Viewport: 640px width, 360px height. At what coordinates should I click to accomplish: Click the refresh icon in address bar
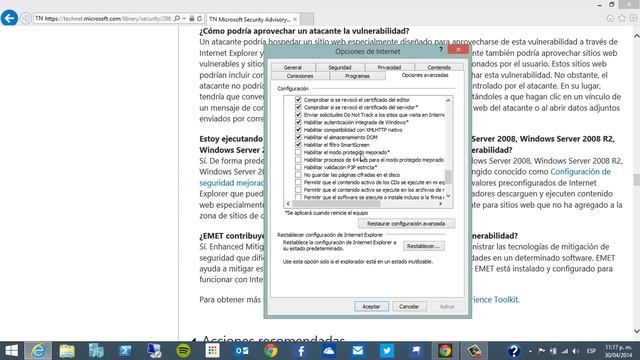tap(199, 19)
